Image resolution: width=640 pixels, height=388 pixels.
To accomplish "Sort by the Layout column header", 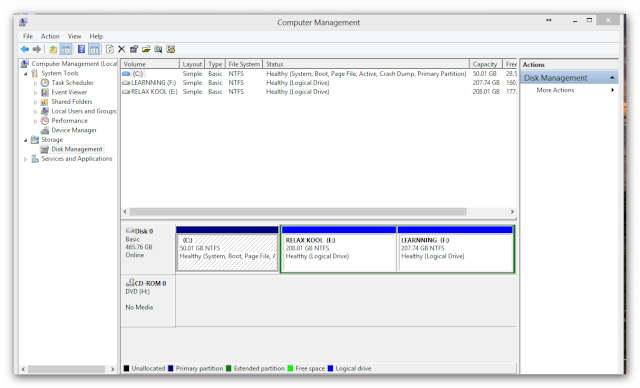I will 192,64.
